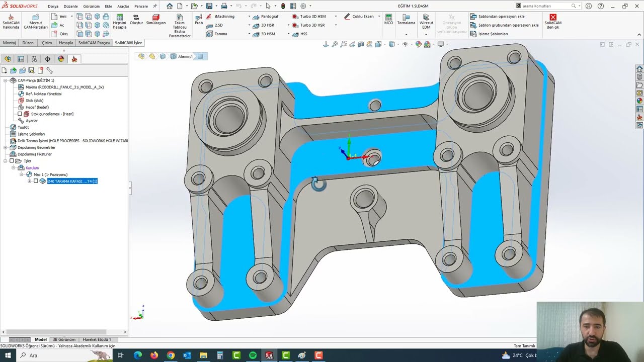This screenshot has width=644, height=362.
Task: Click Tanıma recognition operation
Action: point(217,34)
